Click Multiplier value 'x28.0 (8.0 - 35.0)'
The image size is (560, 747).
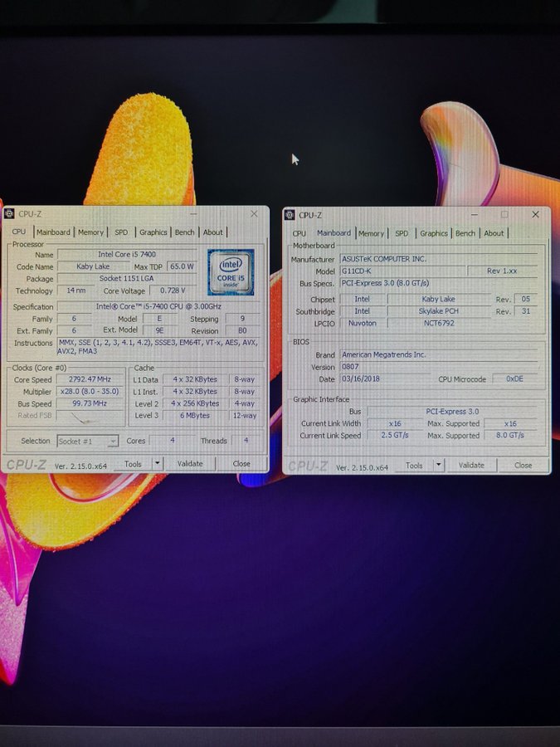pyautogui.click(x=90, y=391)
